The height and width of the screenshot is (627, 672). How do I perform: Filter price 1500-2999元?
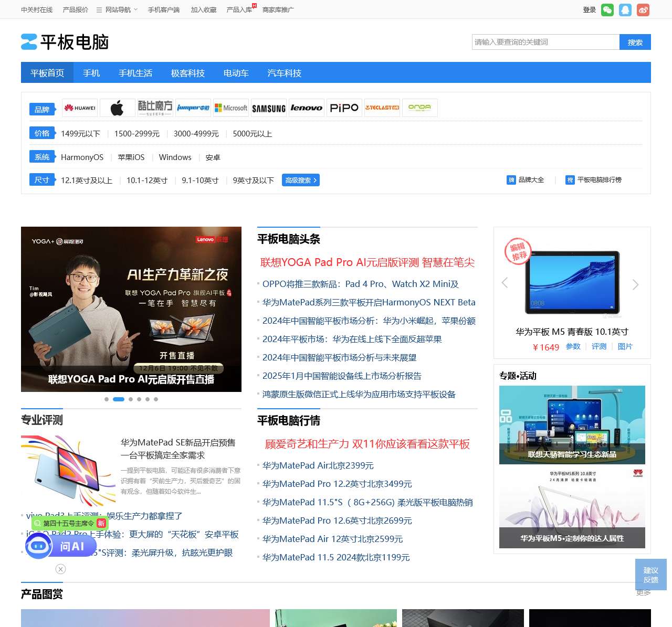137,134
